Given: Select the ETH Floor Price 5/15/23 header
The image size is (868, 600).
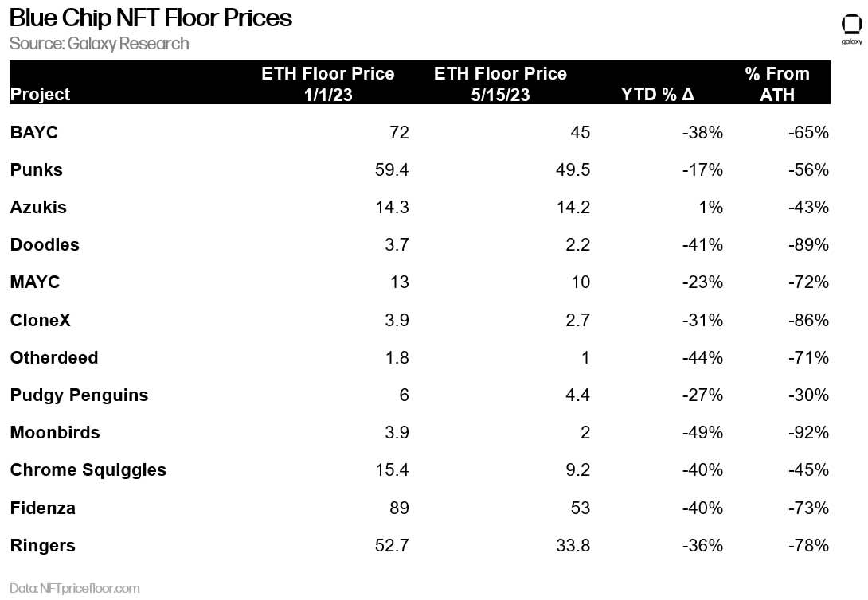Looking at the screenshot, I should [500, 84].
